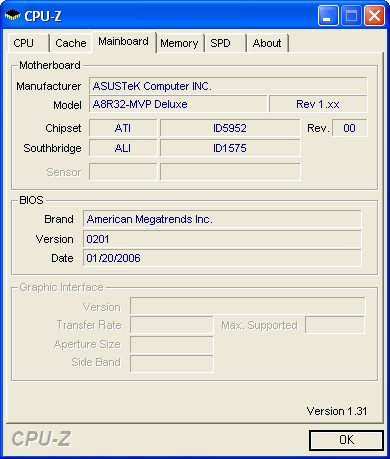The width and height of the screenshot is (390, 459).
Task: Click the Southbridge ID1575 field
Action: (x=230, y=148)
